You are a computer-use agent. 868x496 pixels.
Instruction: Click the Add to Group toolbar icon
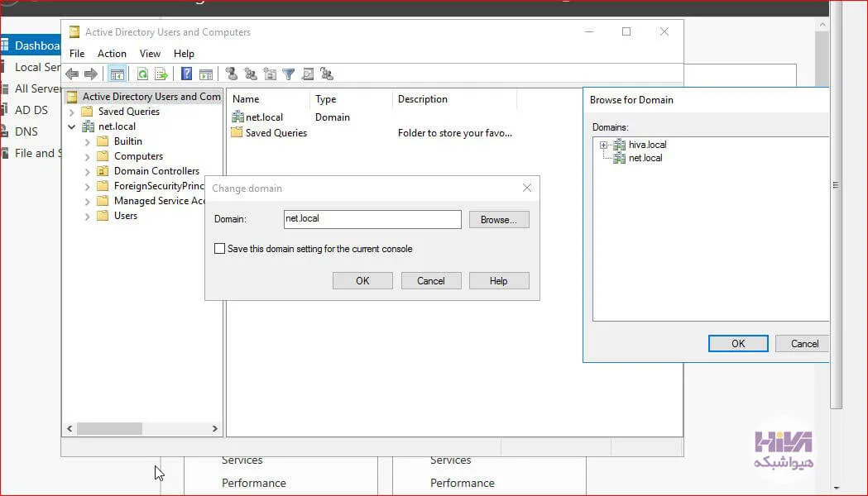tap(327, 74)
